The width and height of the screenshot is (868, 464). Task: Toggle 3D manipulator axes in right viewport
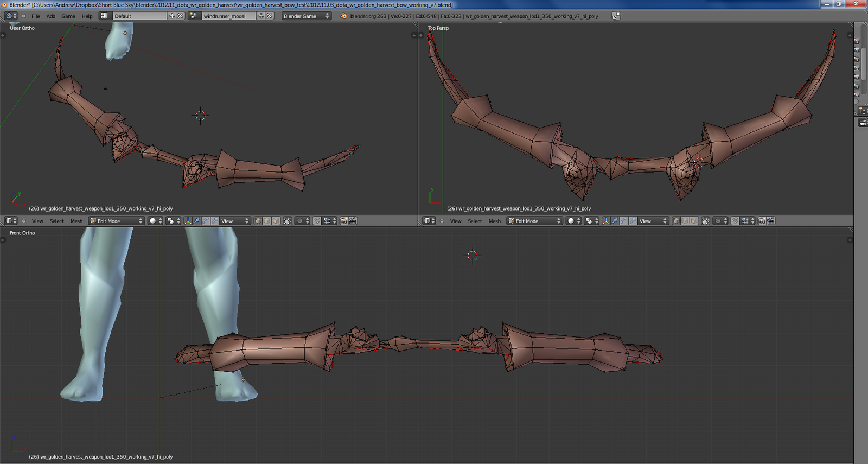(606, 221)
